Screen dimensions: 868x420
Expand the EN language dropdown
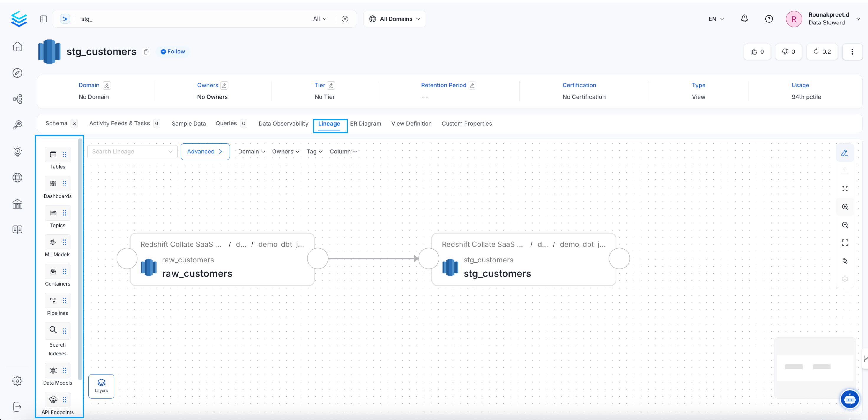point(715,19)
